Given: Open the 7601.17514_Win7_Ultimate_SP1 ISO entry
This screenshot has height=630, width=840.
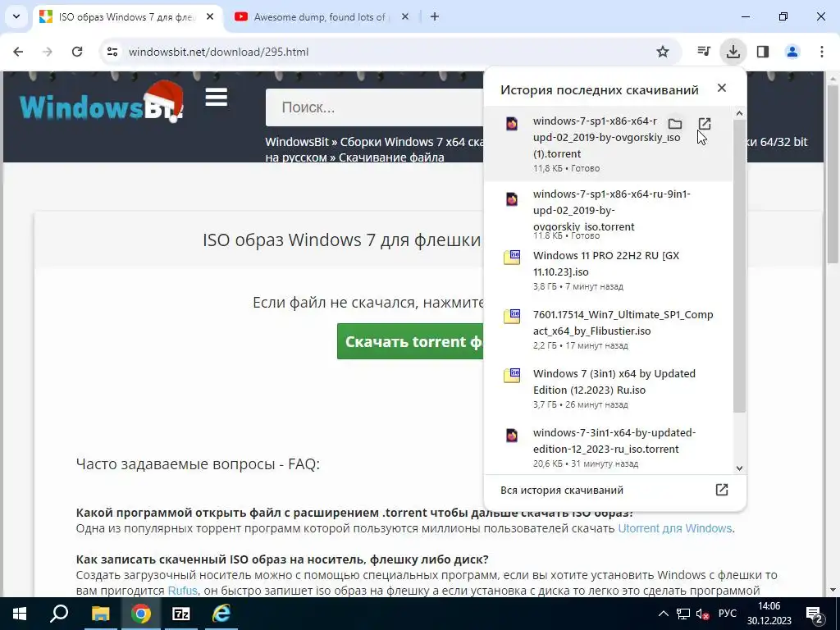Looking at the screenshot, I should [x=608, y=328].
